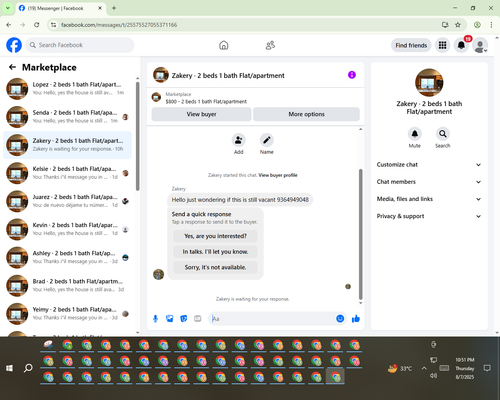Click the More options button
This screenshot has height=400, width=500.
tap(306, 114)
